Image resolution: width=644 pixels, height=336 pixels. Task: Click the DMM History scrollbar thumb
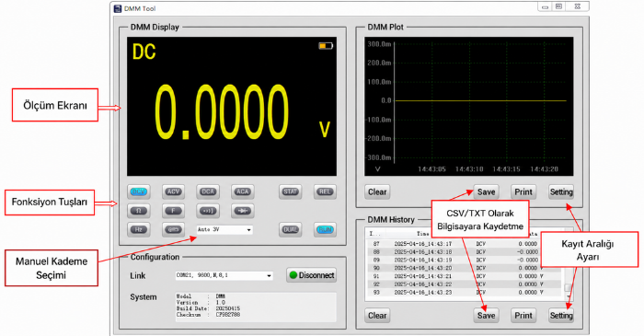tap(568, 287)
